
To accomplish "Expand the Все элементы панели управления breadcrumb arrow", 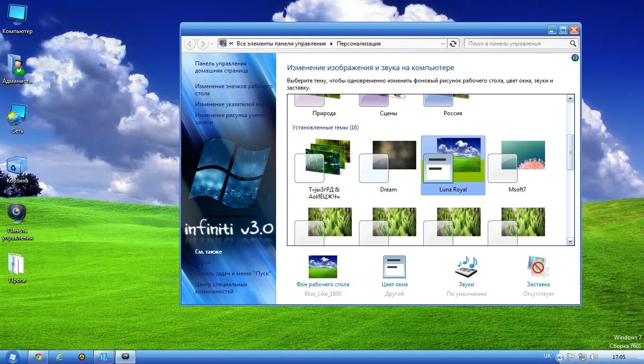I will 331,44.
